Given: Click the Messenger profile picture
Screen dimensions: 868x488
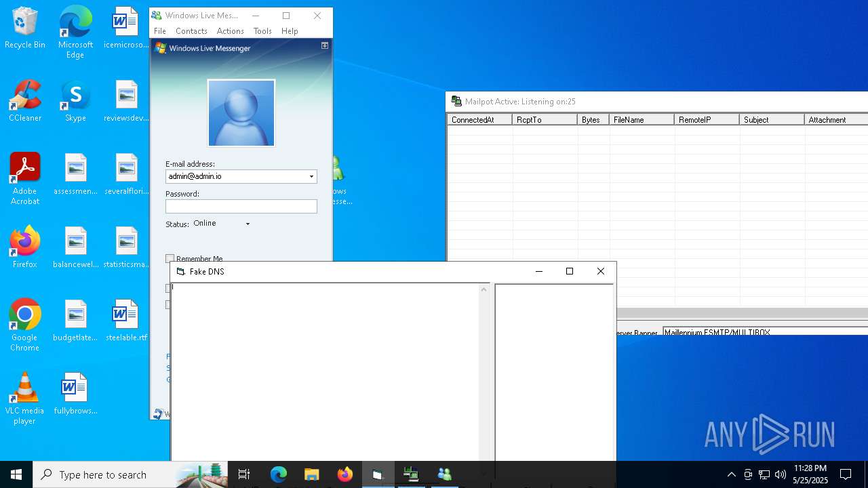Looking at the screenshot, I should [x=241, y=113].
